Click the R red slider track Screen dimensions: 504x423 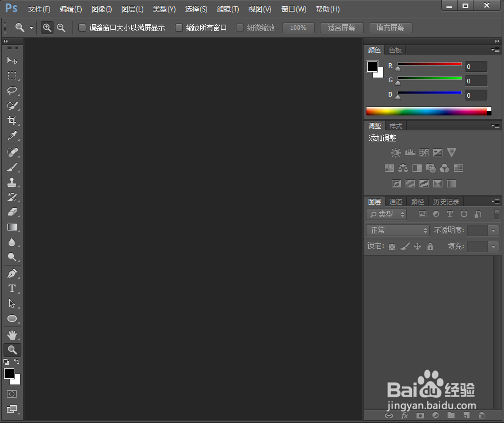(430, 64)
